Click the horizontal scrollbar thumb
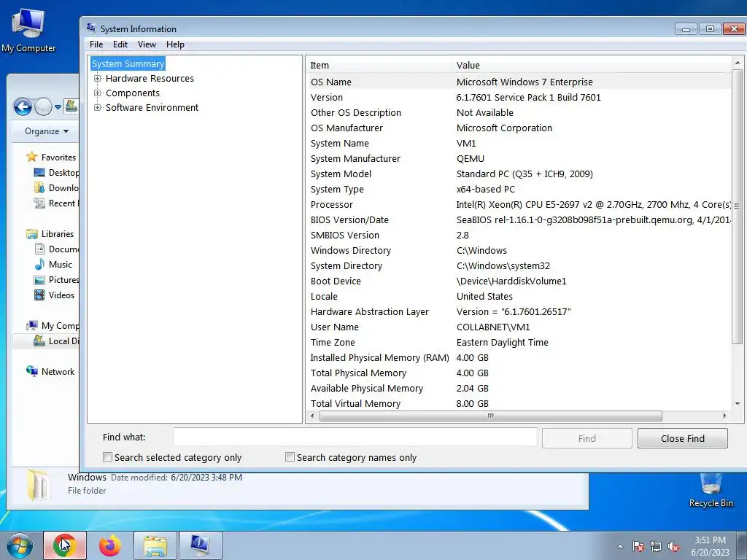747x560 pixels. (x=491, y=416)
